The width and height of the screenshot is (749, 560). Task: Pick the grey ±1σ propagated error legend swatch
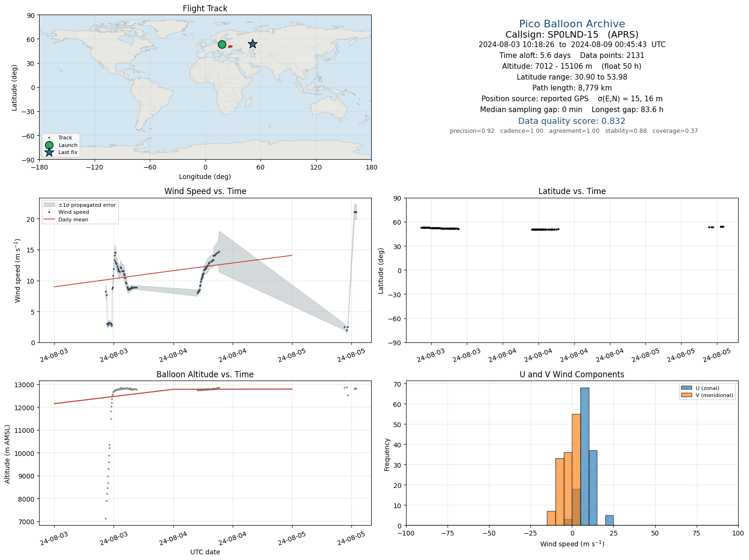pos(49,205)
